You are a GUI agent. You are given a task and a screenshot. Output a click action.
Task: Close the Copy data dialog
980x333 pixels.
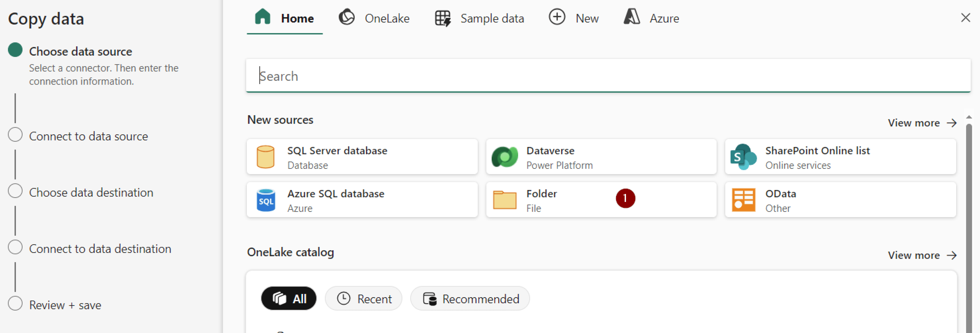click(966, 17)
